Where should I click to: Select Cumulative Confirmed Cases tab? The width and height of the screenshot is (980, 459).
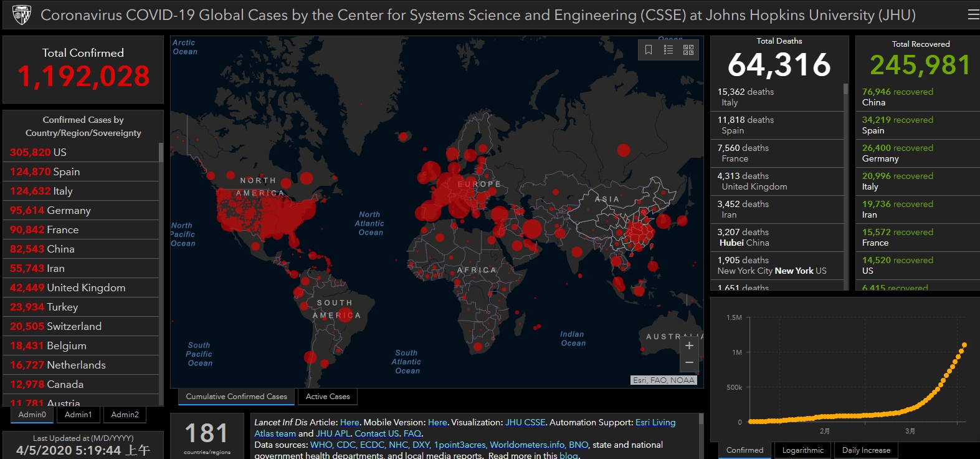pyautogui.click(x=237, y=397)
